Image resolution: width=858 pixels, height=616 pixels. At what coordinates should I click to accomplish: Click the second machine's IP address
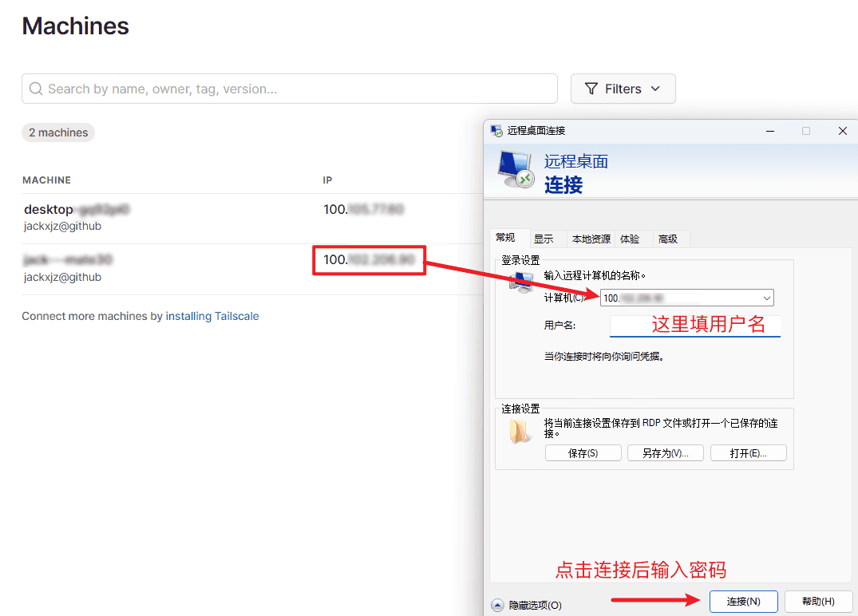[x=369, y=260]
